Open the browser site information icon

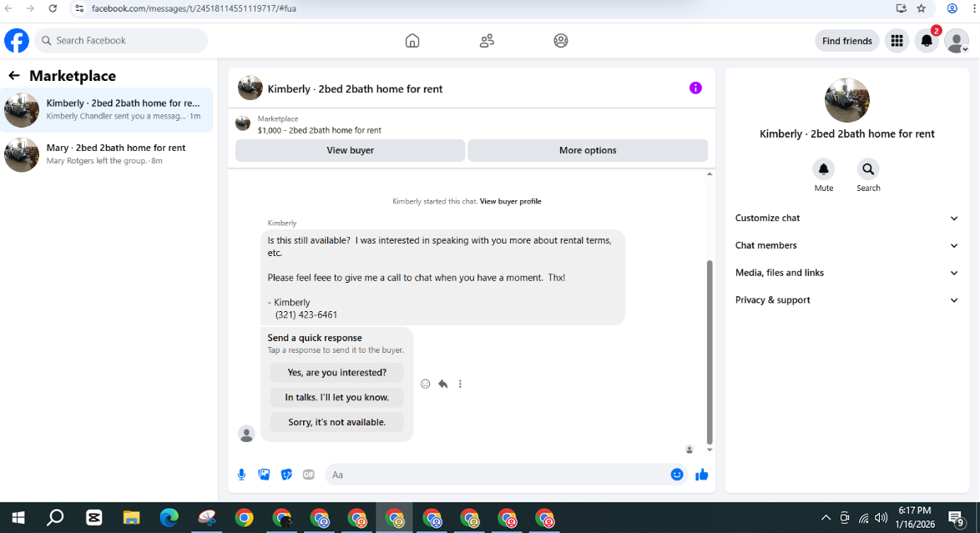78,8
